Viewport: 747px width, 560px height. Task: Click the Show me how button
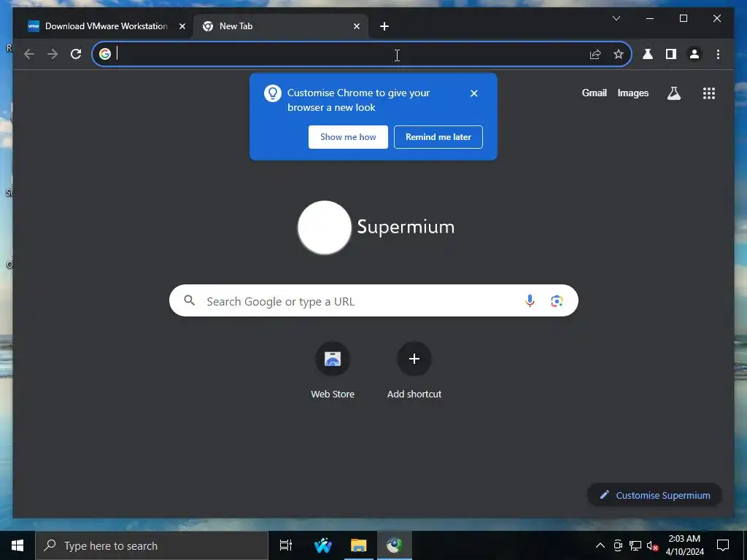(348, 137)
